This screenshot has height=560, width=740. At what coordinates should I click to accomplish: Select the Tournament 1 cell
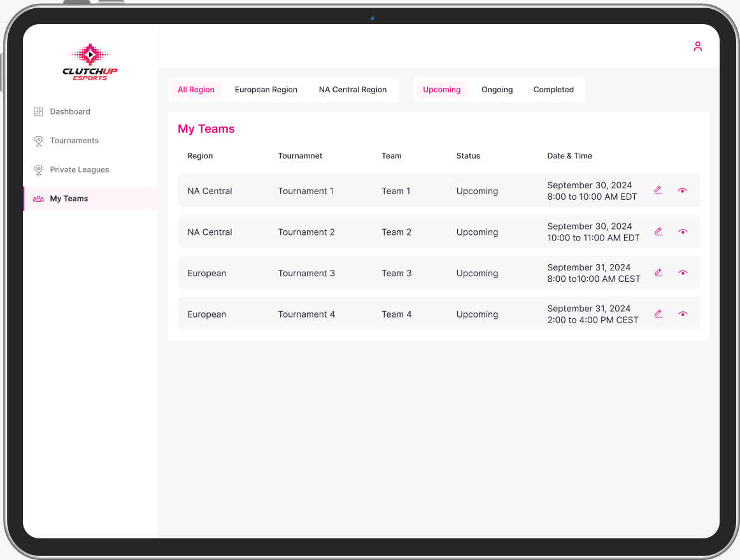[x=306, y=191]
